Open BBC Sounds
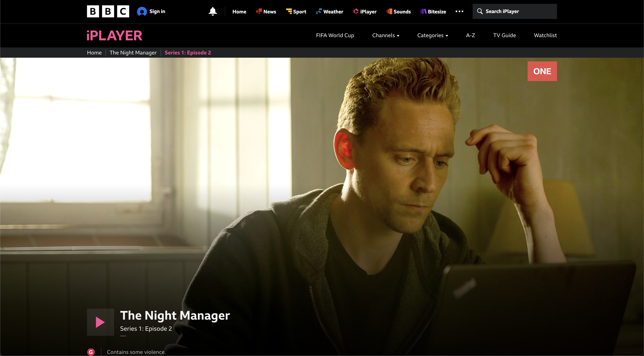Image resolution: width=644 pixels, height=356 pixels. 399,12
